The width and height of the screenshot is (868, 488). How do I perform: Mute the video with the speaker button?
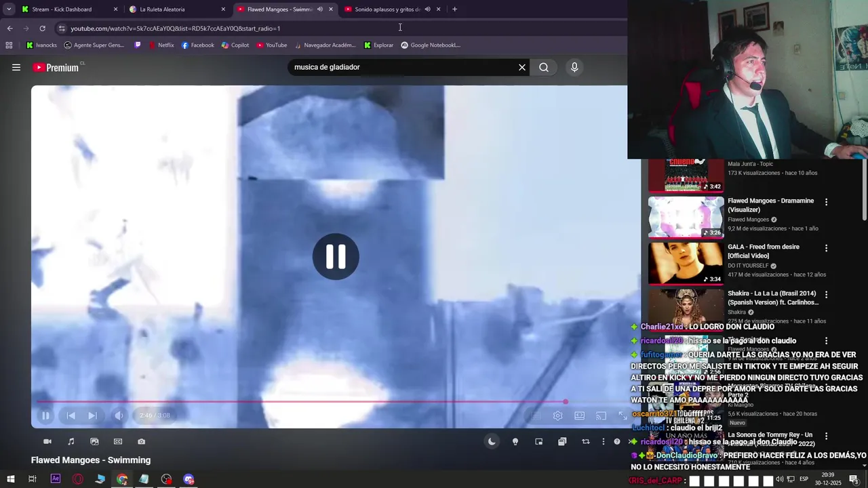click(x=119, y=415)
